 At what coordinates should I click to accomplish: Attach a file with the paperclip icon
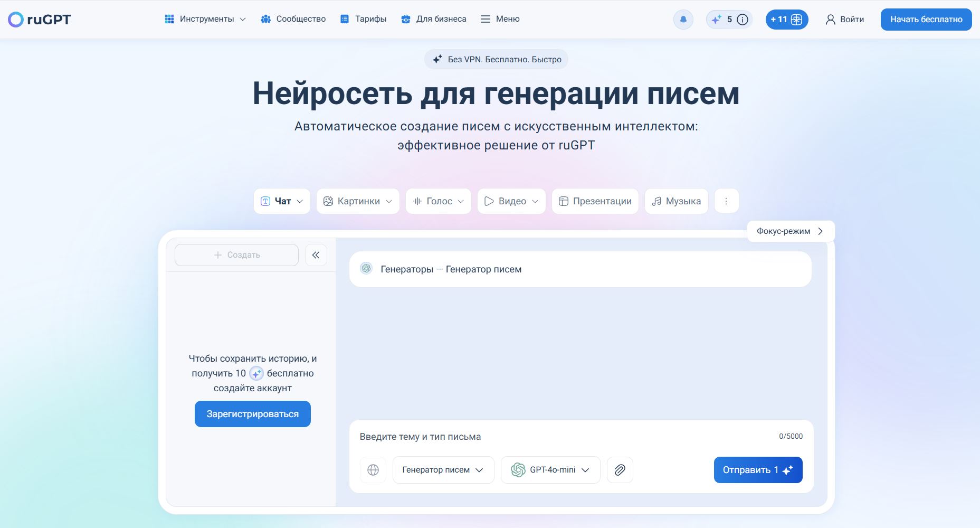point(620,469)
